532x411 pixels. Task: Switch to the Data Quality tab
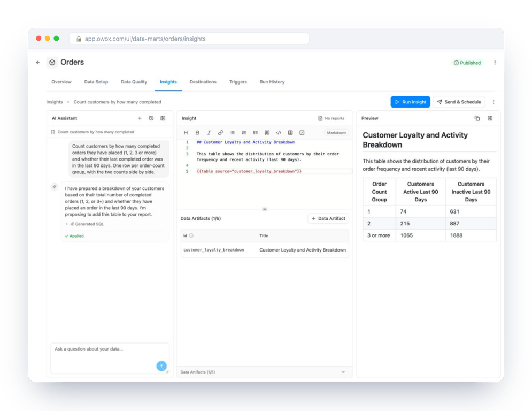click(134, 82)
